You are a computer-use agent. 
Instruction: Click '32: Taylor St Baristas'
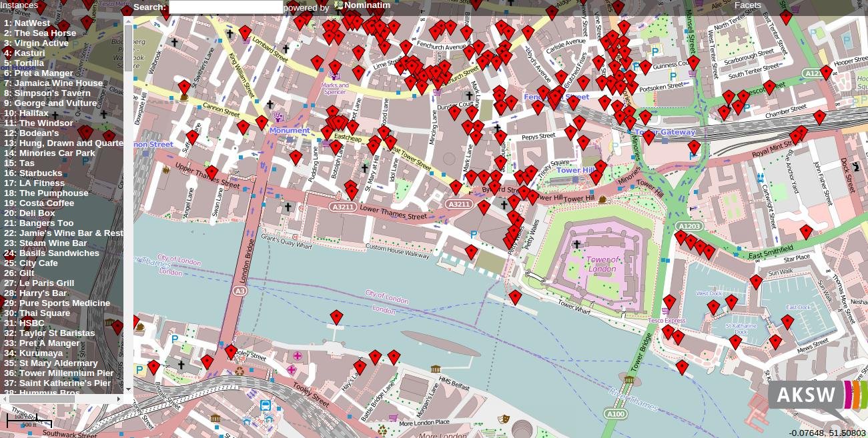pyautogui.click(x=49, y=333)
